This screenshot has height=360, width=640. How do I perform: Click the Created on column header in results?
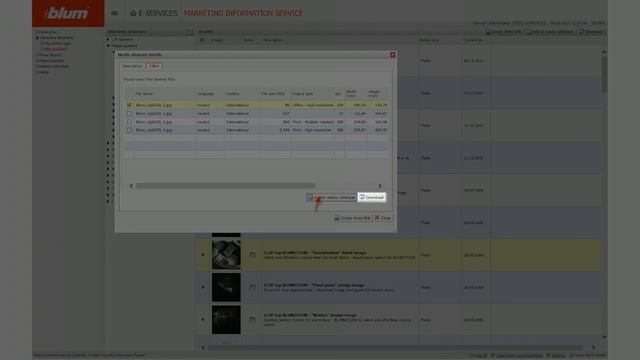pyautogui.click(x=473, y=40)
